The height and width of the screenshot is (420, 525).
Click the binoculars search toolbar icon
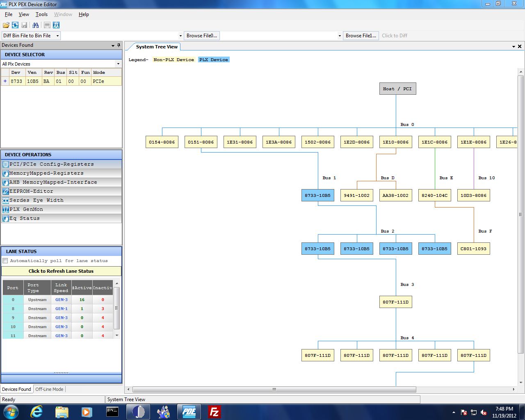(x=36, y=25)
